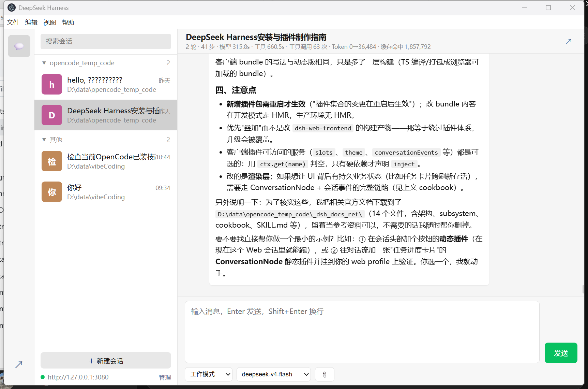Viewport: 588px width, 389px height.
Task: Open the 帮助 menu
Action: click(68, 23)
